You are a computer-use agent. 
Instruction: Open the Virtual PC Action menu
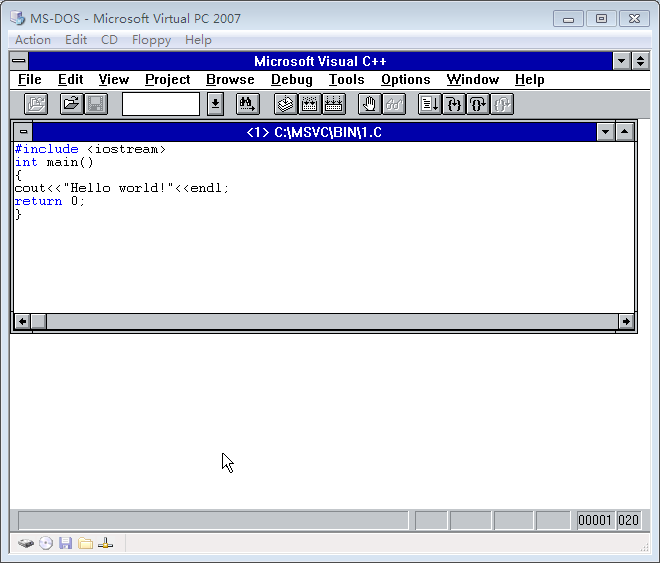(33, 40)
